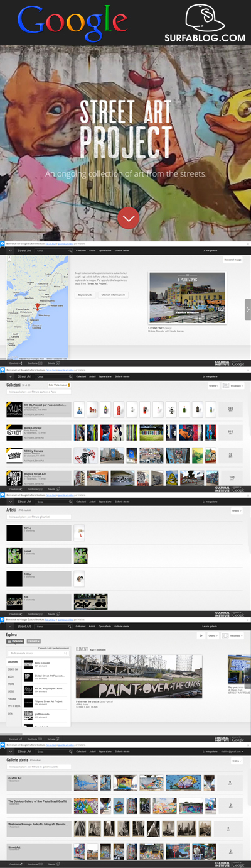
Task: Open Artisti in the nav bar above the map
Action: tap(93, 251)
